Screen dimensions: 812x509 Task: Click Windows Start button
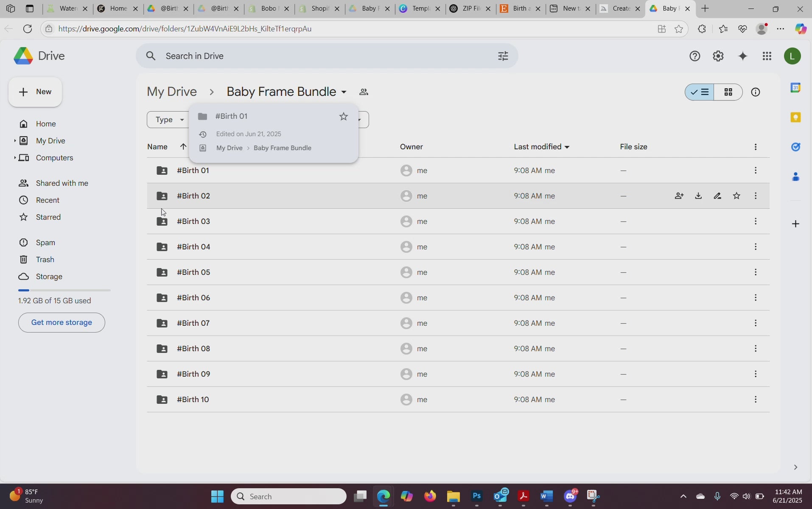point(217,496)
